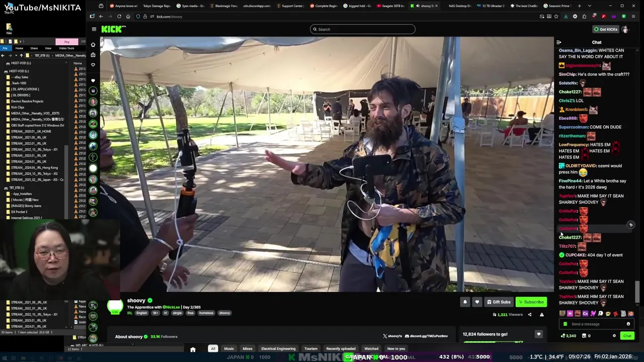Switch to the biggest hdd Google tab

tap(358, 6)
